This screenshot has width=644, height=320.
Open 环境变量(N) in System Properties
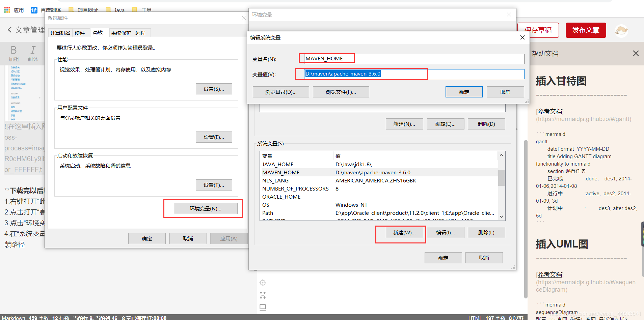206,208
